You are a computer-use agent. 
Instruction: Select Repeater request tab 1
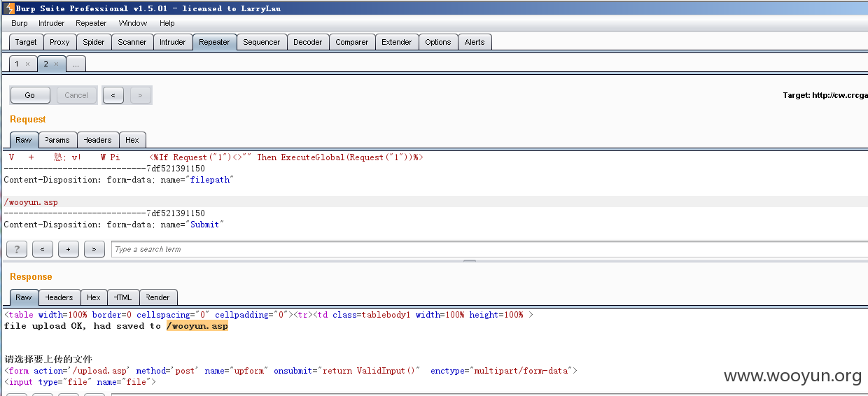coord(17,64)
